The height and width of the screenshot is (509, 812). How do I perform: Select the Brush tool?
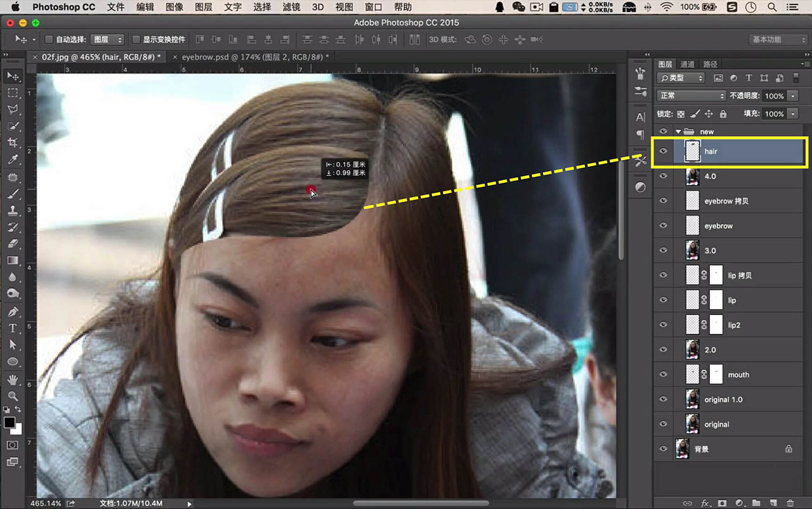point(13,193)
